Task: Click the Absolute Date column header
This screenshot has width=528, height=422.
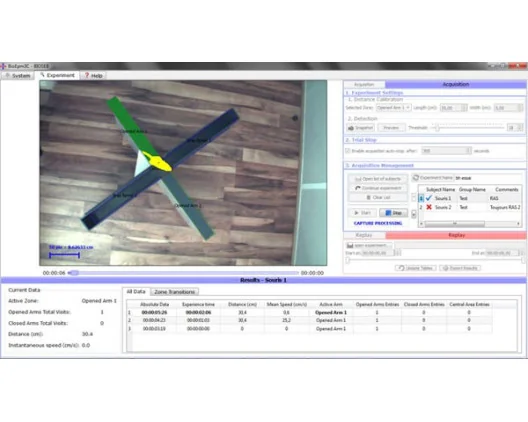Action: point(154,304)
